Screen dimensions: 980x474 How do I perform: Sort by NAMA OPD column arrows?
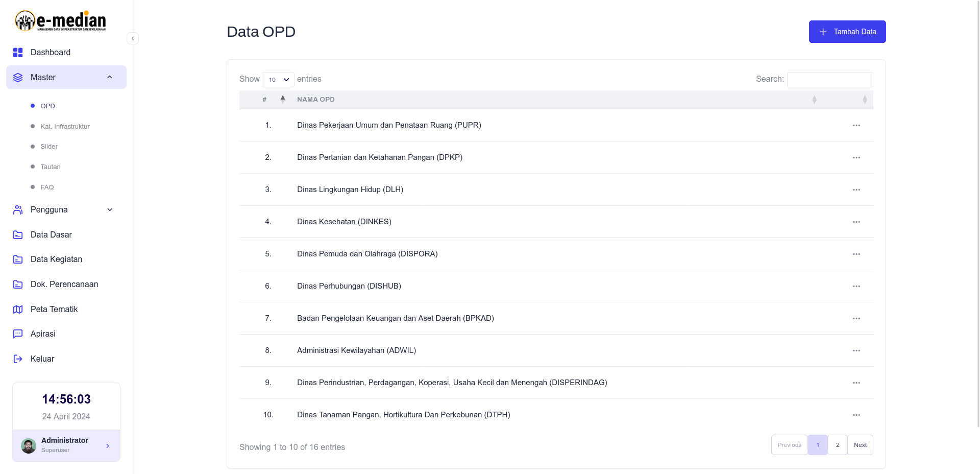coord(814,100)
